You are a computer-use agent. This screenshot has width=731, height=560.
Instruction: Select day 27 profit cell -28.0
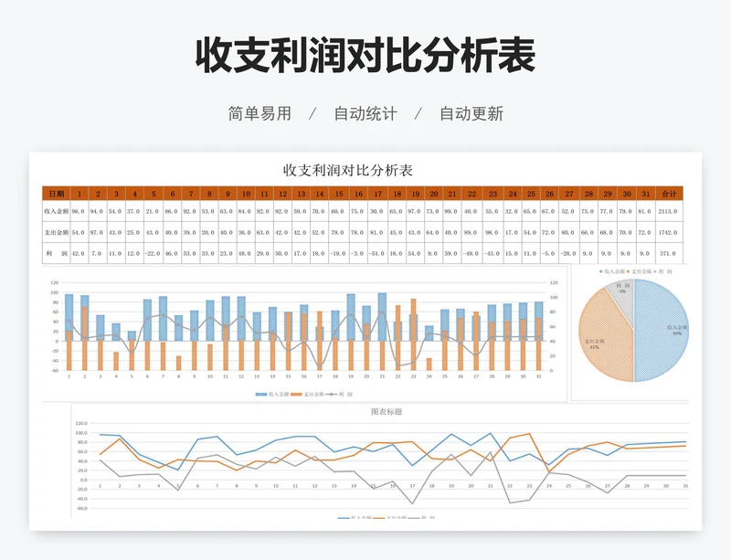[x=569, y=254]
